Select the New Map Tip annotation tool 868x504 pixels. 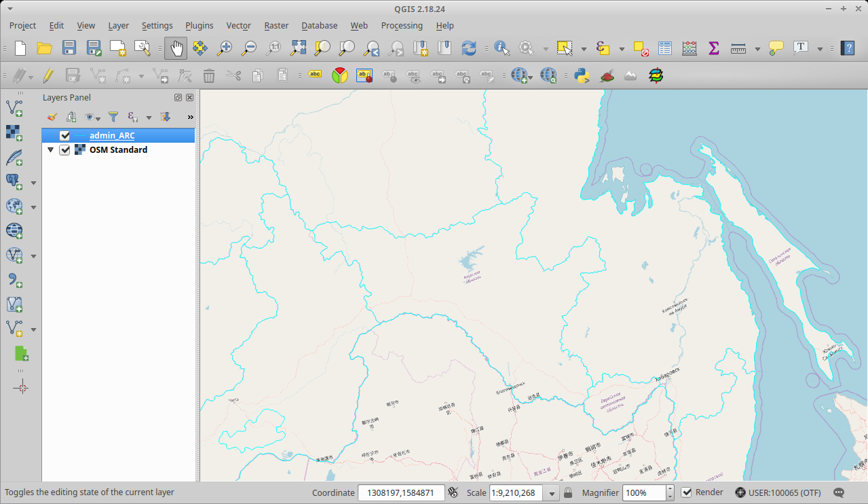pyautogui.click(x=776, y=48)
